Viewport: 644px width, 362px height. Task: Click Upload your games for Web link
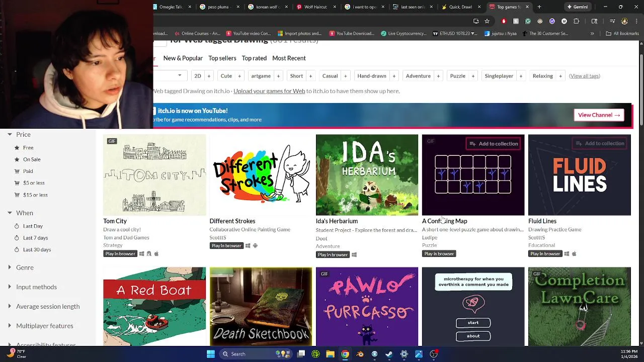(x=269, y=91)
